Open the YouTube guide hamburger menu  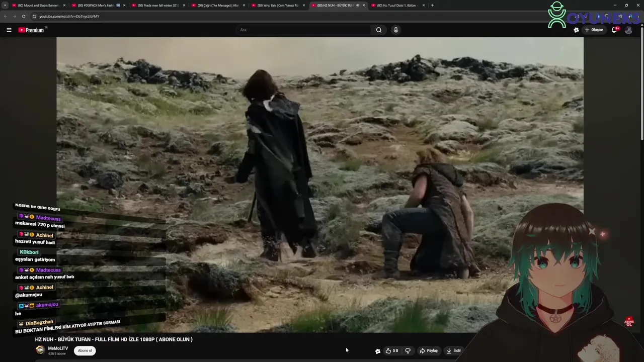pyautogui.click(x=9, y=30)
